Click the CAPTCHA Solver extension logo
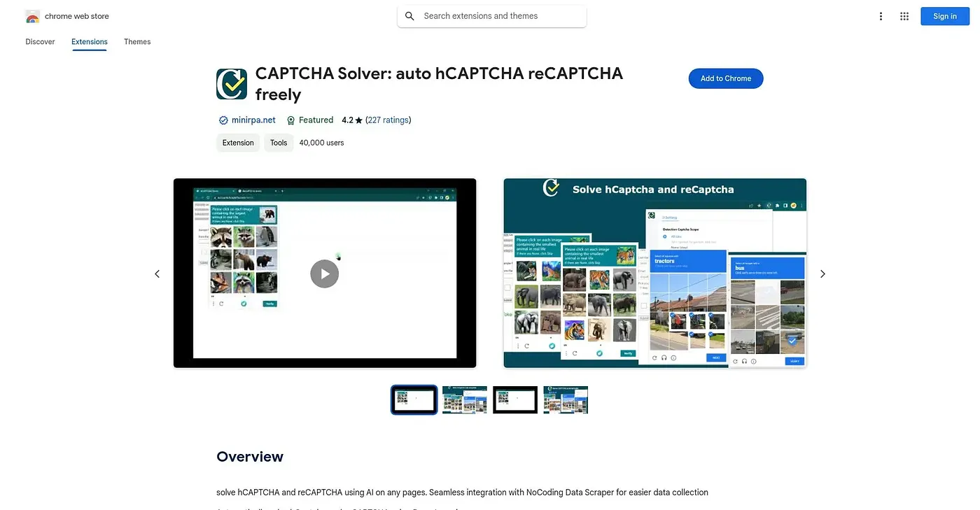Viewport: 980px width, 510px height. (232, 84)
